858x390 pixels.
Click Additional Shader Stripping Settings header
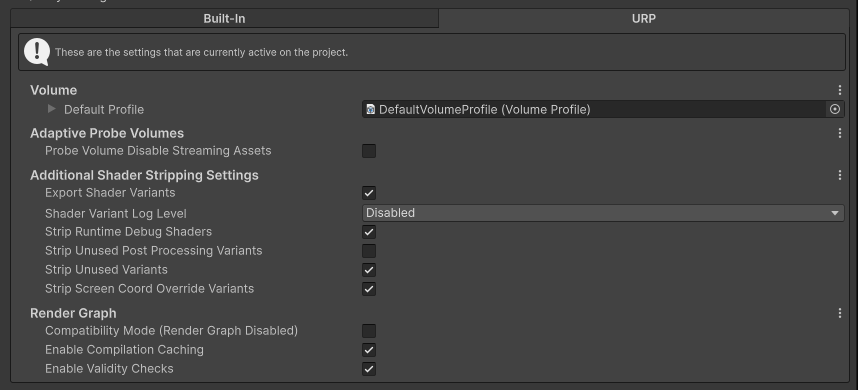coord(144,175)
